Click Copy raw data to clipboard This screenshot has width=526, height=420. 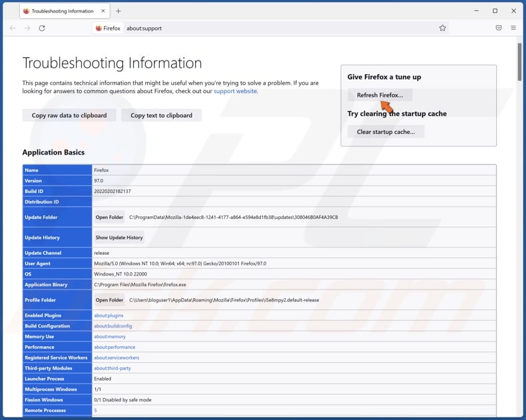coord(69,115)
